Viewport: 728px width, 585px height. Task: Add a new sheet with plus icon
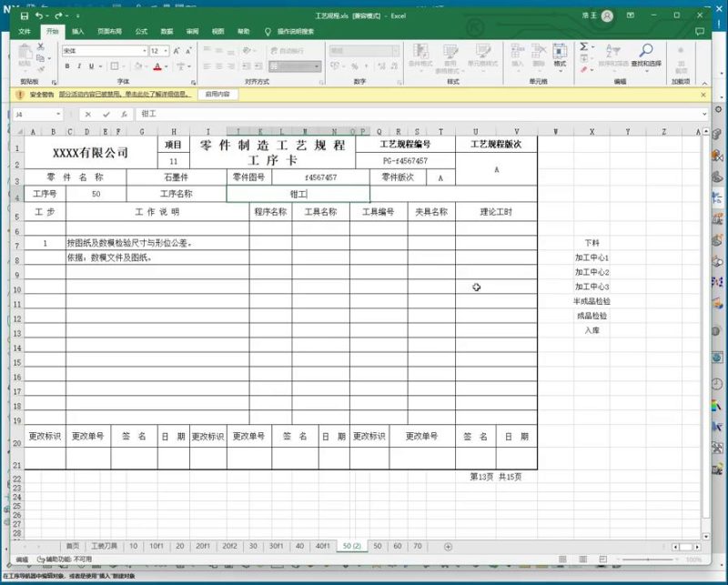pyautogui.click(x=447, y=546)
